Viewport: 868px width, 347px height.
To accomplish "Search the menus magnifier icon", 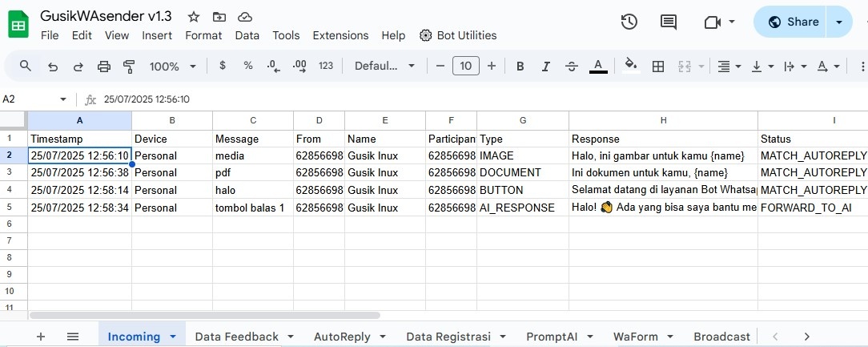I will (25, 66).
